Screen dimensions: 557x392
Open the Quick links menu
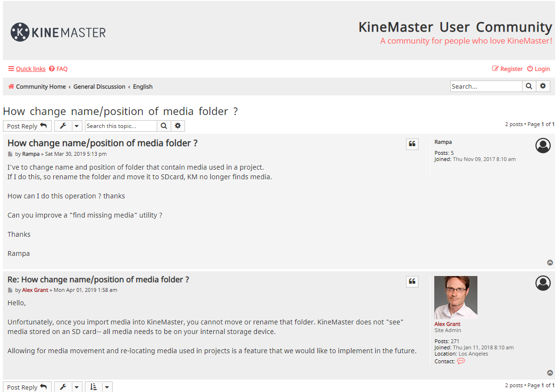click(x=27, y=69)
